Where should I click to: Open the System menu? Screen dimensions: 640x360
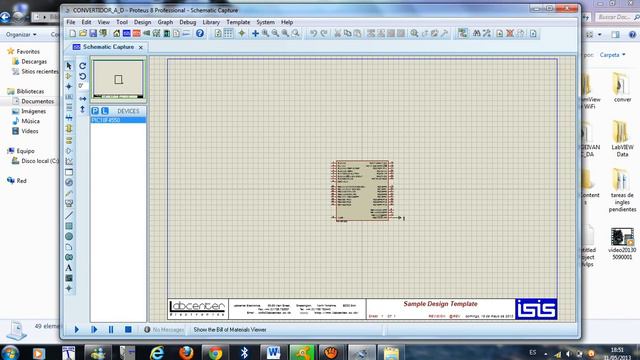pyautogui.click(x=265, y=22)
